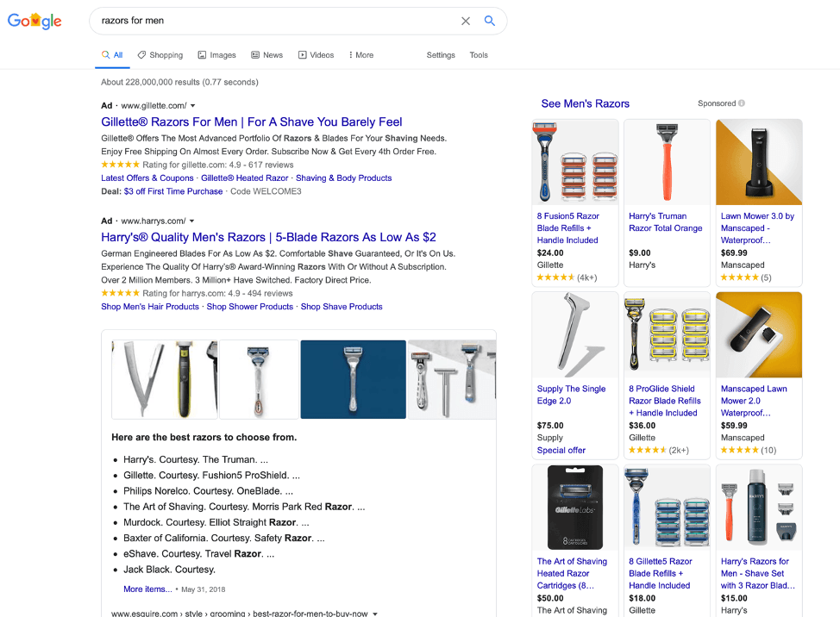Open Shop Men's Hair Products sitelink
This screenshot has width=840, height=617.
coord(150,307)
